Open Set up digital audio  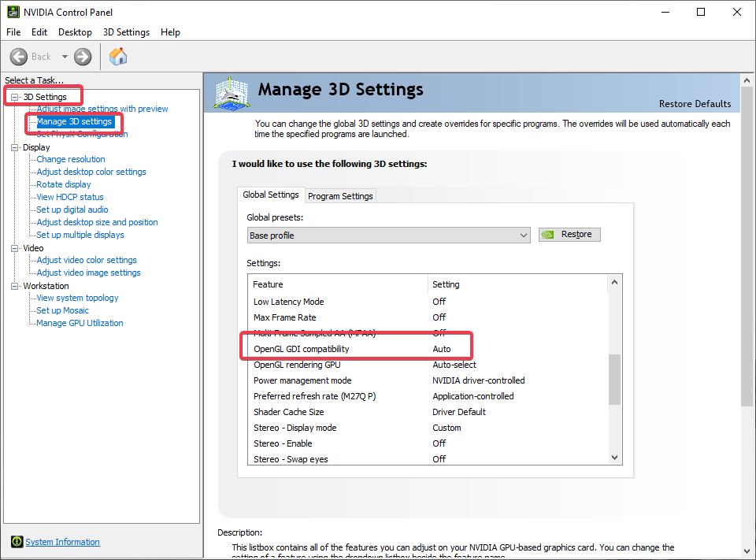click(72, 210)
